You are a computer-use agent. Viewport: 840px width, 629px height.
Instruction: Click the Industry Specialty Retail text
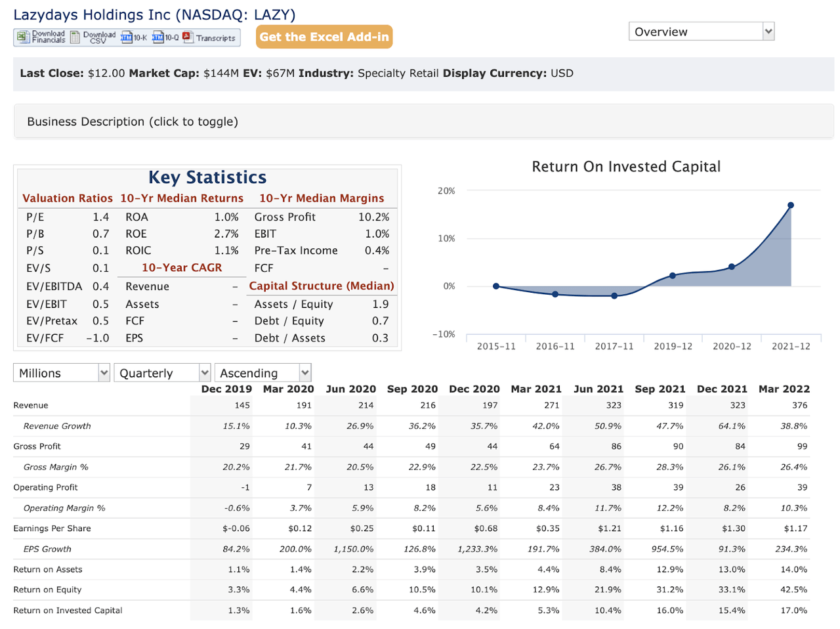[x=369, y=74]
